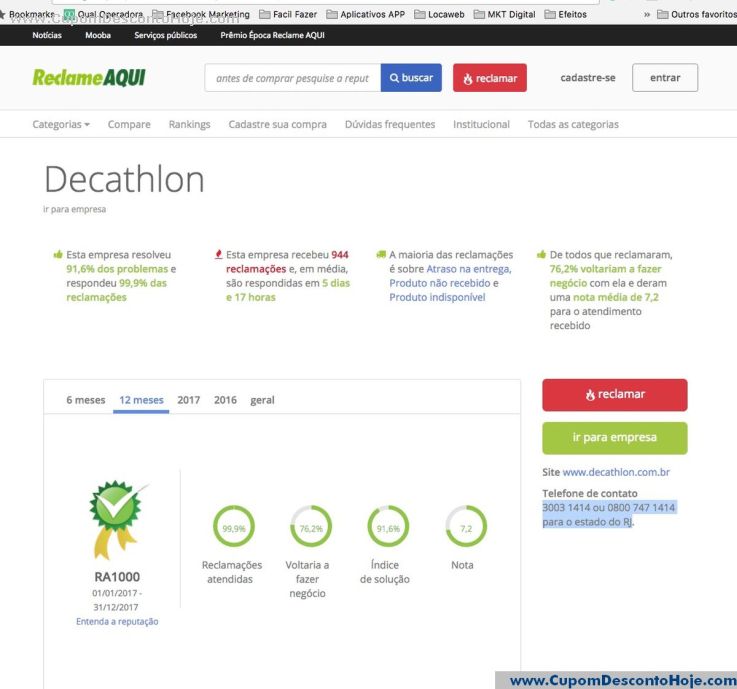Image resolution: width=737 pixels, height=689 pixels.
Task: Select the 6 meses tab
Action: pyautogui.click(x=86, y=400)
